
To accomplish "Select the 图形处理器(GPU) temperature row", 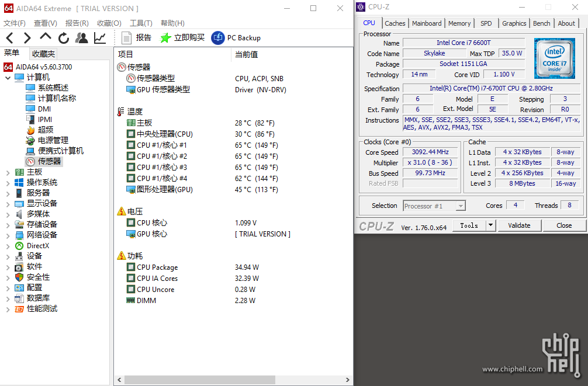I will 202,190.
